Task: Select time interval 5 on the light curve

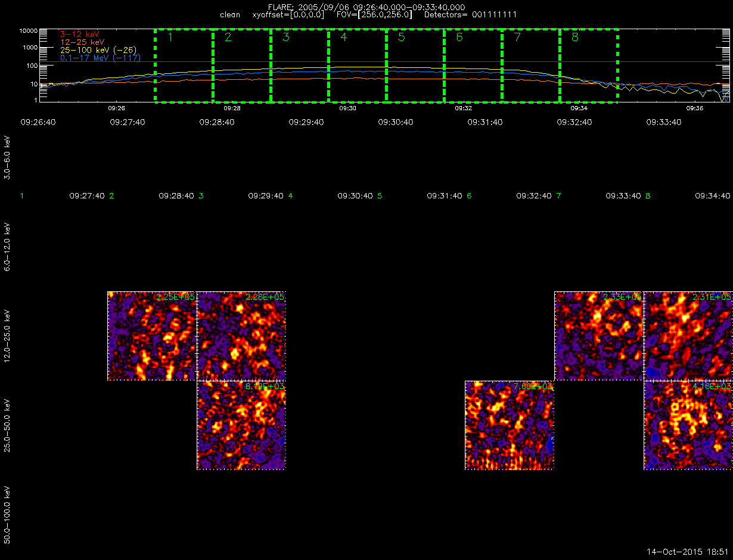Action: [x=415, y=66]
